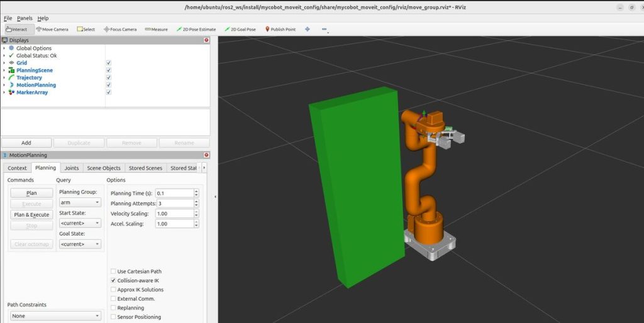Screen dimensions: 644x323
Task: Open the Path Constraints dropdown
Action: [x=55, y=316]
